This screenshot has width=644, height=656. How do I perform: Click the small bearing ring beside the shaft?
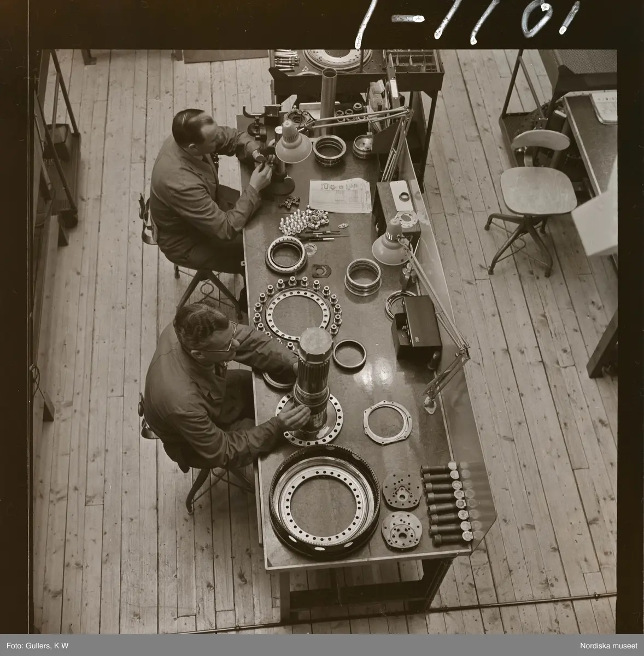[351, 355]
